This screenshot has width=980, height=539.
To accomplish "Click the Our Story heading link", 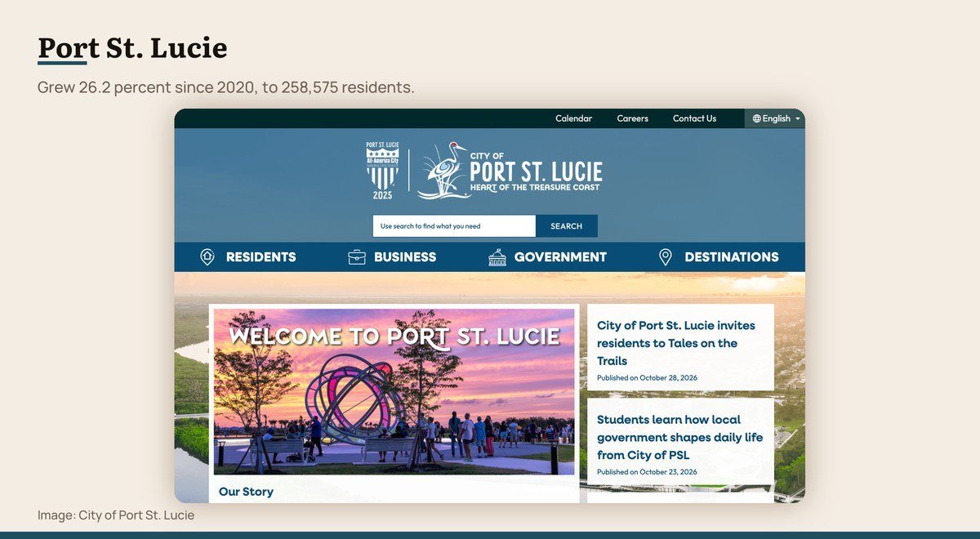I will 246,492.
